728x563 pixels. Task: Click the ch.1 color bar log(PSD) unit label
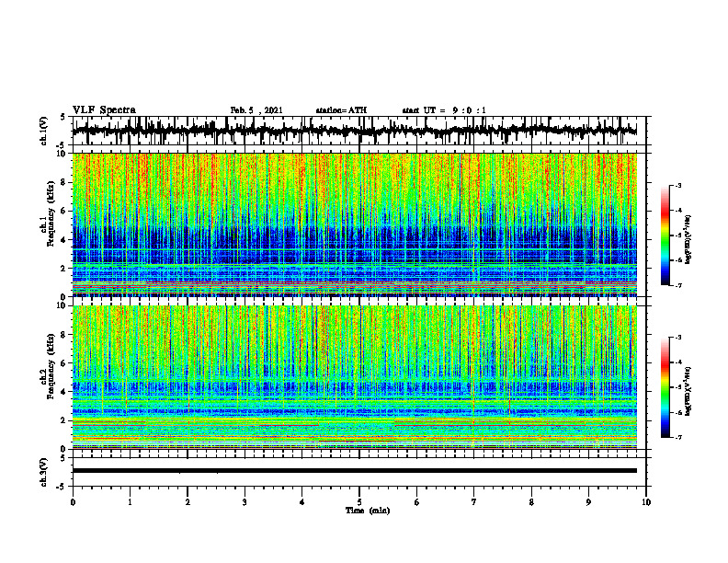click(688, 239)
